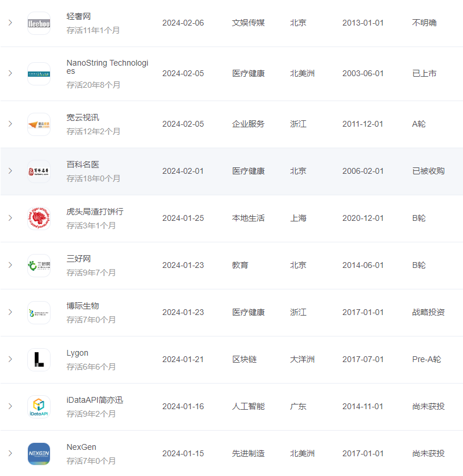Expand the NexGen row chevron
The height and width of the screenshot is (476, 463).
pos(10,453)
